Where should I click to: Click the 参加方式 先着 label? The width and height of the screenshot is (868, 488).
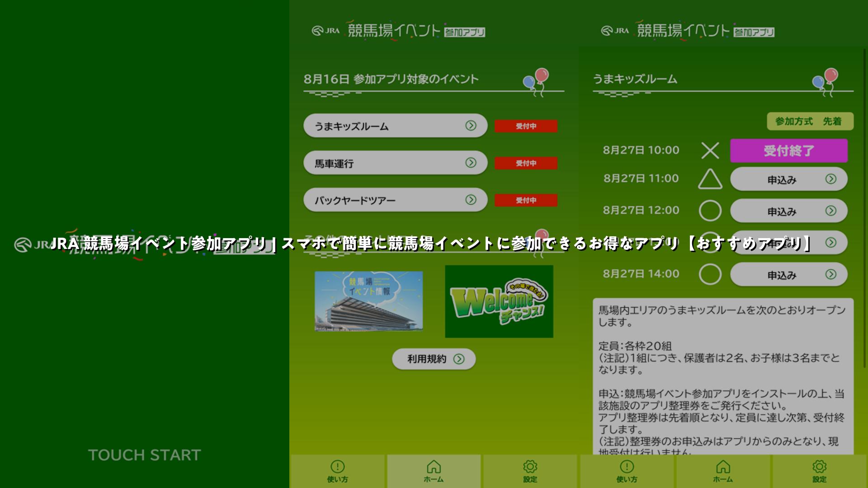[810, 121]
